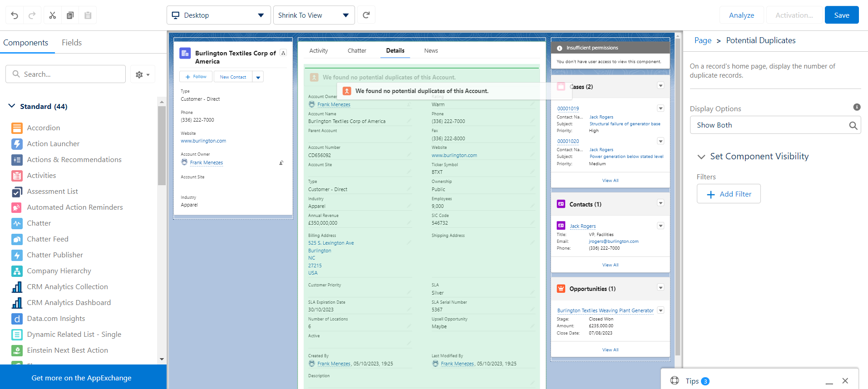Select the Data.com Insights icon
The image size is (868, 389).
[17, 319]
